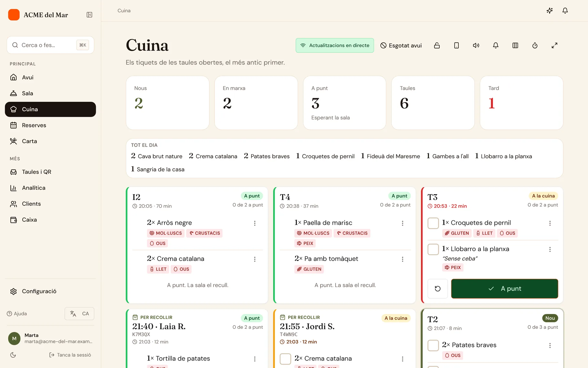
Task: Open options menu for Arròs negre
Action: click(255, 223)
